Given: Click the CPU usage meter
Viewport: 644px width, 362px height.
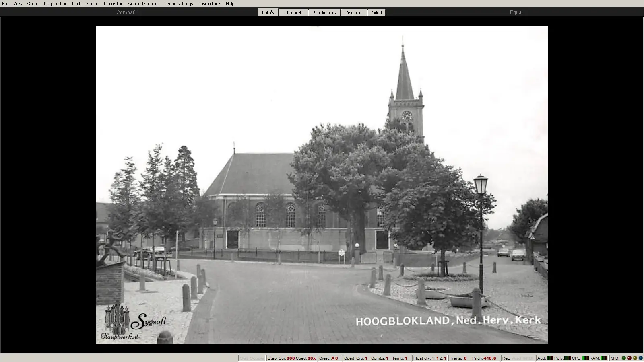Looking at the screenshot, I should click(x=585, y=358).
